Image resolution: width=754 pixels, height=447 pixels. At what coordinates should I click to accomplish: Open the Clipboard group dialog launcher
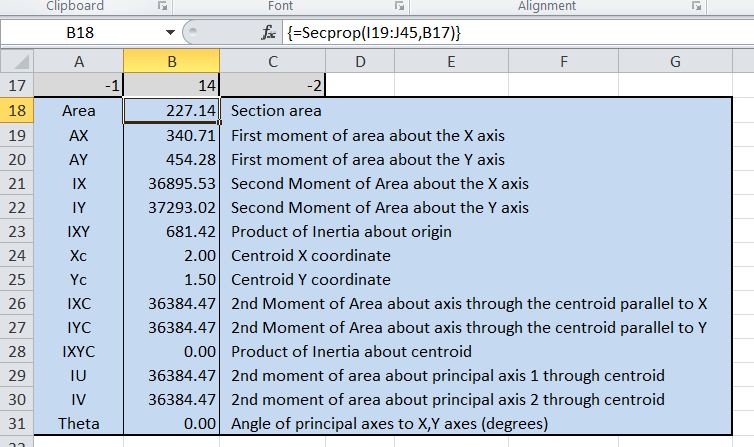[x=160, y=6]
